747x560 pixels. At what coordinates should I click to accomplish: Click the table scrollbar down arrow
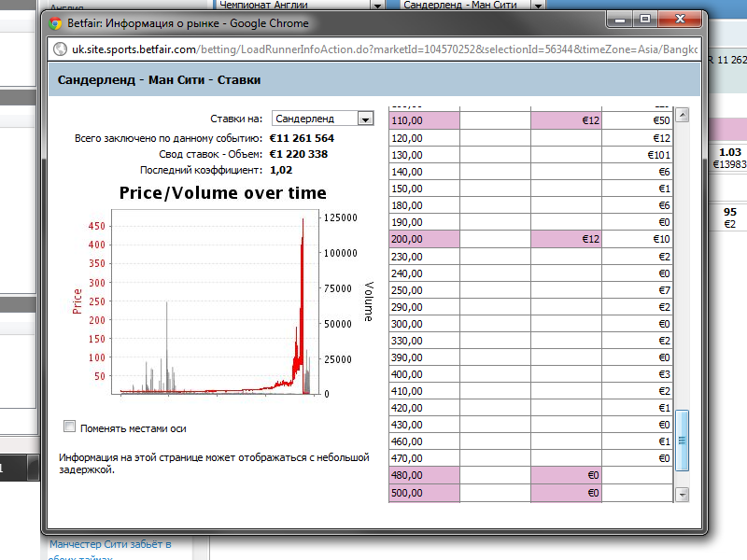click(683, 495)
